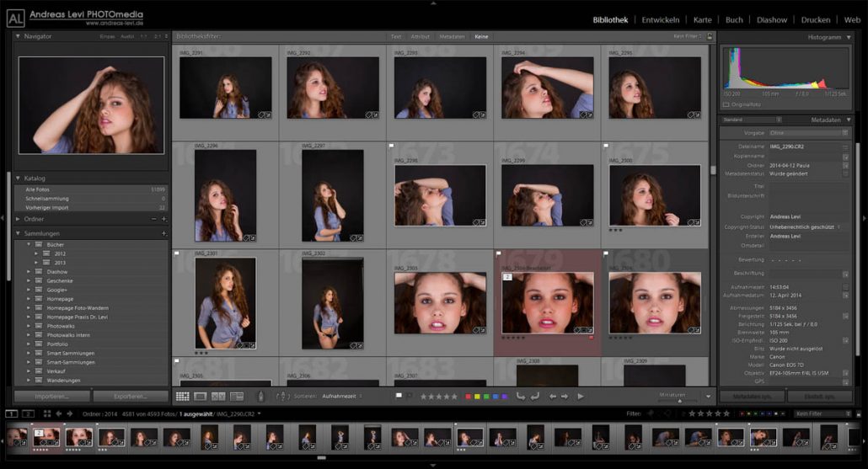The image size is (868, 469).
Task: Switch to compare view (XY)
Action: tap(218, 397)
